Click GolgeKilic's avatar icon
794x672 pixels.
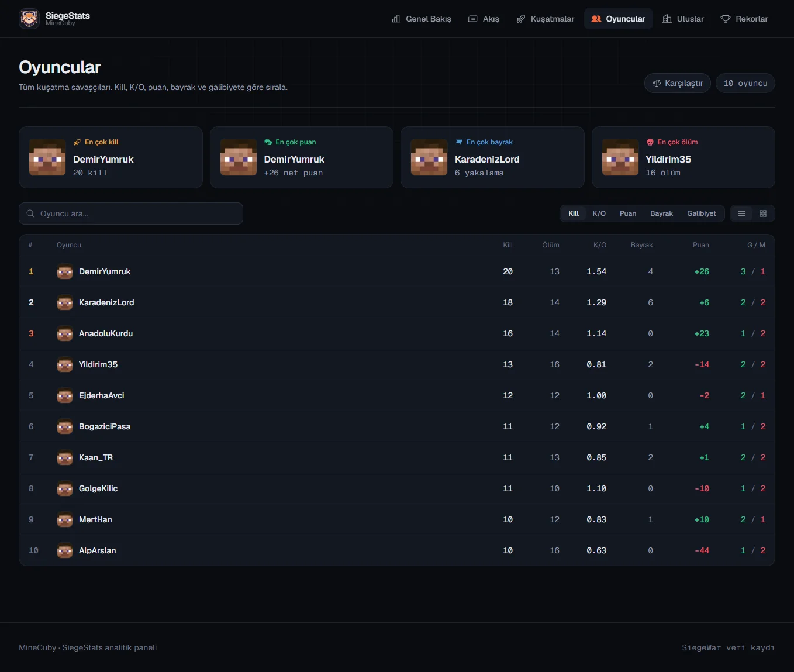(x=65, y=488)
